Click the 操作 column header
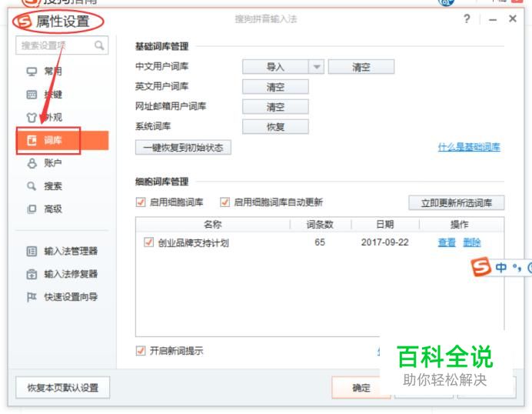 point(459,225)
